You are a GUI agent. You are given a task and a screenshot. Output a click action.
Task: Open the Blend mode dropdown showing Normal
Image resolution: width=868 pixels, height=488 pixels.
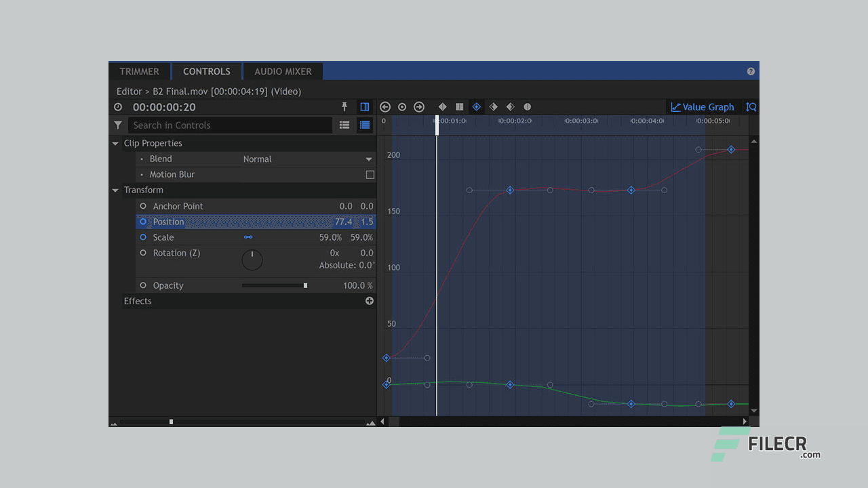[305, 159]
